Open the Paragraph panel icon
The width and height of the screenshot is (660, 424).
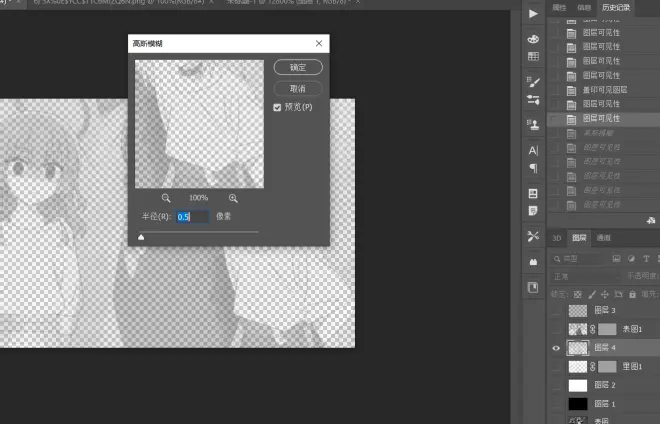533,168
